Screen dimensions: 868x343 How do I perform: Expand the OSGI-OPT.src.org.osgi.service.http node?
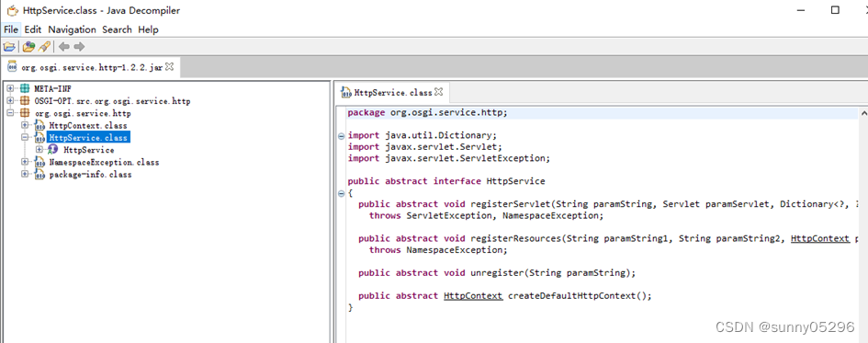[10, 101]
